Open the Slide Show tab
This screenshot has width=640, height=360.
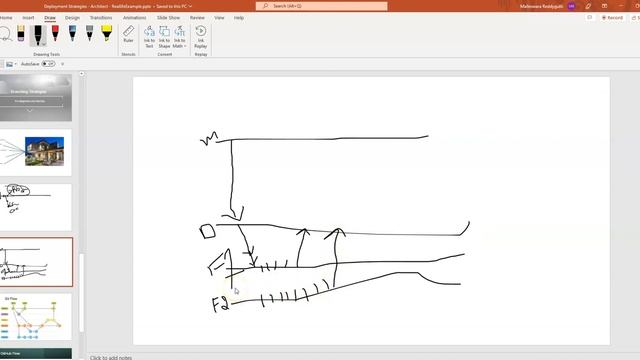pos(168,18)
